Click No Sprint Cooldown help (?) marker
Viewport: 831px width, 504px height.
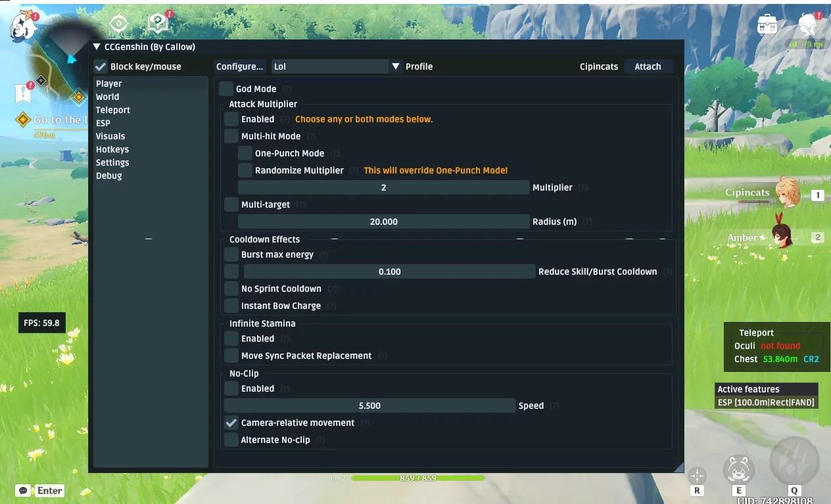(332, 289)
